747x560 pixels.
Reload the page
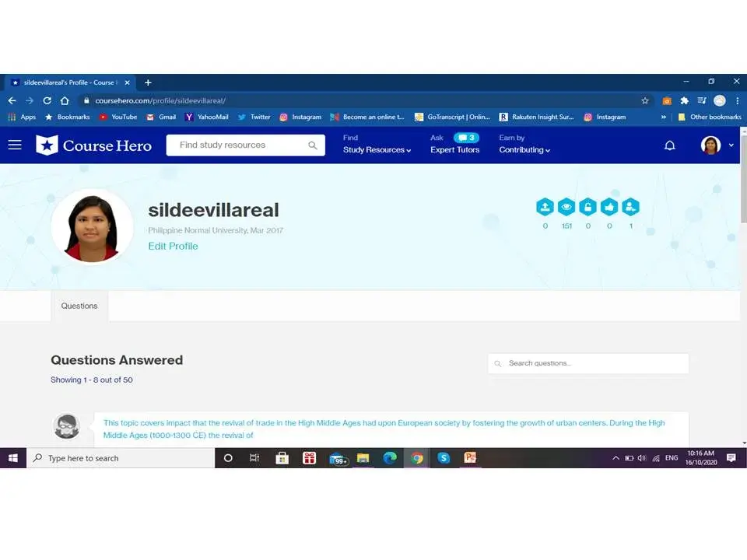[47, 100]
